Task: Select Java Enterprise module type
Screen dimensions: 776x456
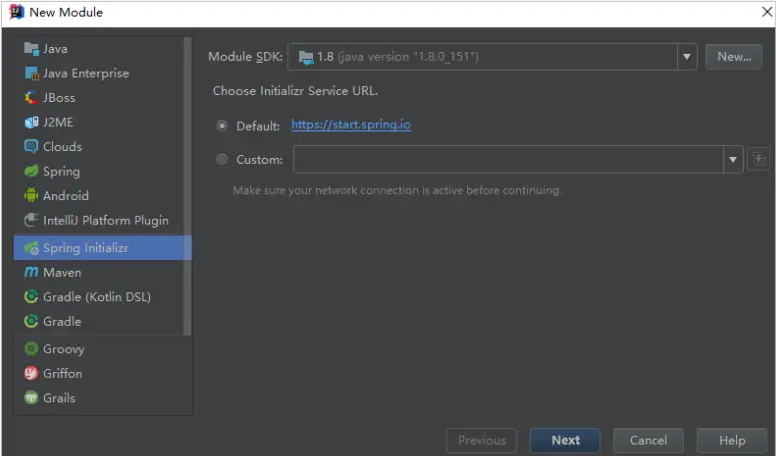Action: click(98, 73)
